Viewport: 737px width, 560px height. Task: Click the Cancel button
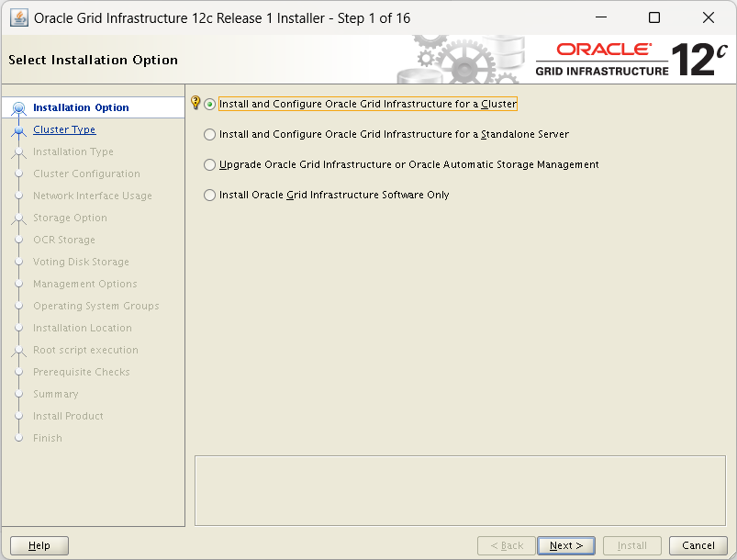click(698, 545)
